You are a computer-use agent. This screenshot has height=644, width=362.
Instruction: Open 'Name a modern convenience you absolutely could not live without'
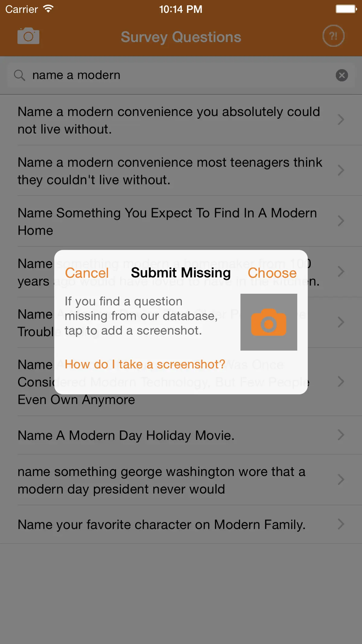[x=181, y=120]
